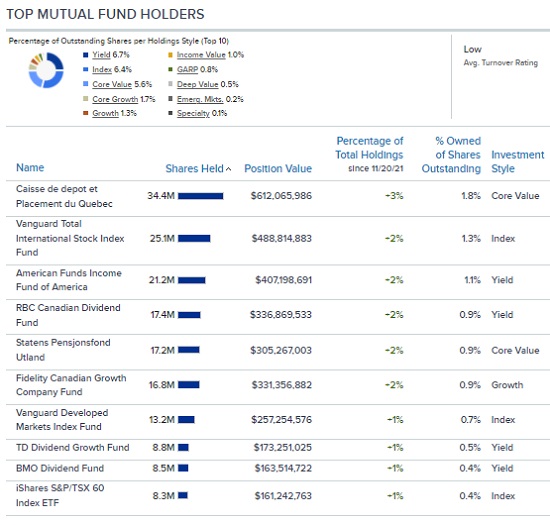Click position value $336,869,533
550x525 pixels.
pyautogui.click(x=281, y=315)
